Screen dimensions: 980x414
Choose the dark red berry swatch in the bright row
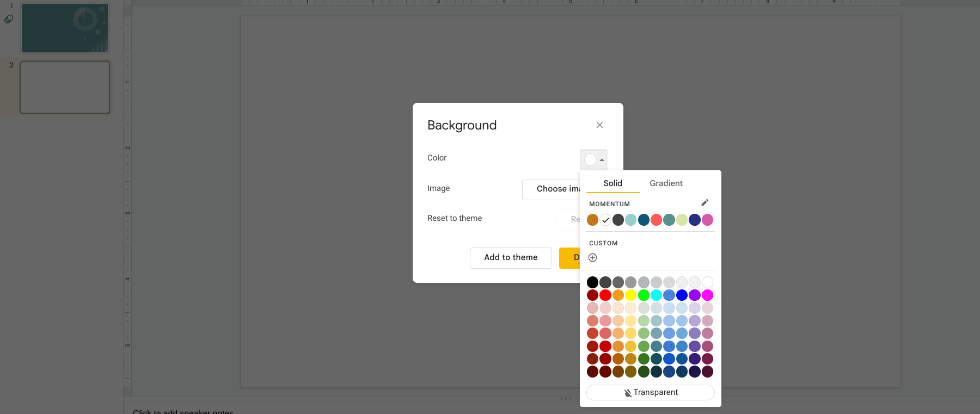point(593,295)
